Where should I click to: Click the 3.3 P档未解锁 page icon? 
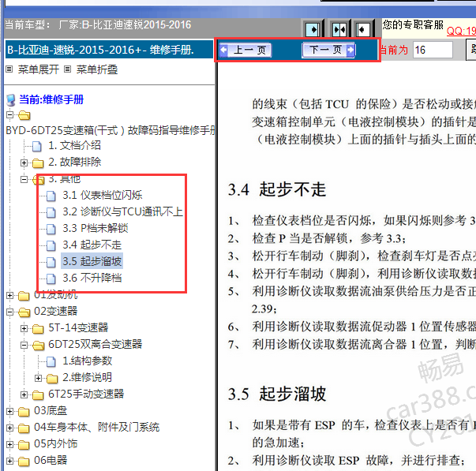[x=51, y=229]
